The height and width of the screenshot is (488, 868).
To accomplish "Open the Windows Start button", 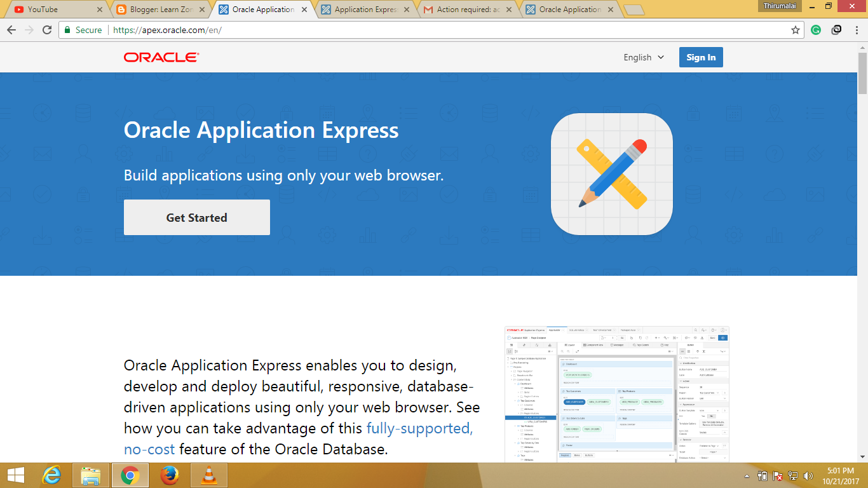I will click(15, 475).
